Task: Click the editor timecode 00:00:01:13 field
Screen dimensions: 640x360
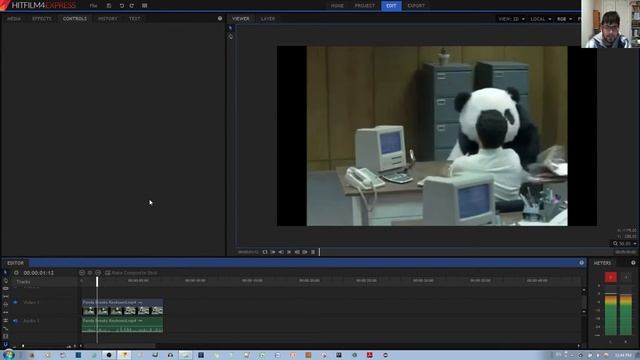Action: (39, 273)
